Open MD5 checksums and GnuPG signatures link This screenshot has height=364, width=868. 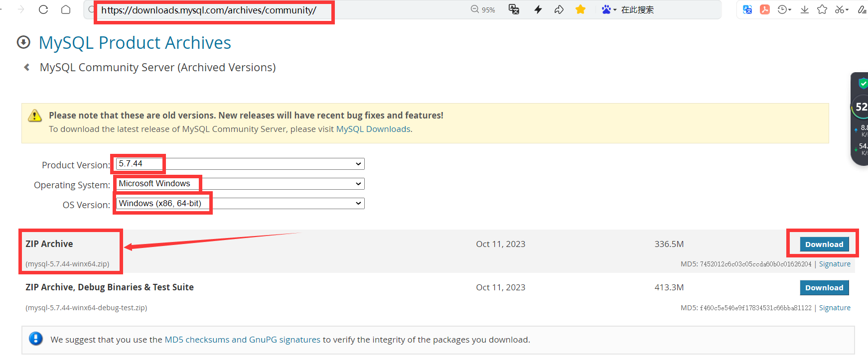pyautogui.click(x=242, y=340)
